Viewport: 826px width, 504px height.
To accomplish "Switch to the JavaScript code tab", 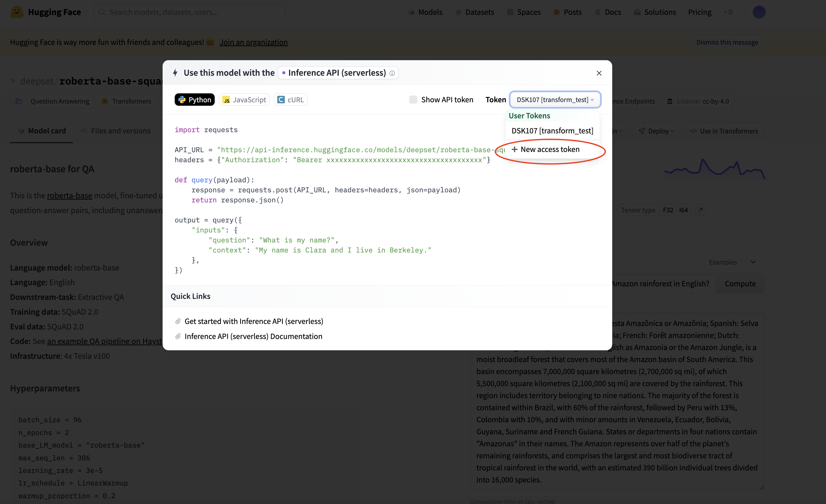I will point(244,100).
